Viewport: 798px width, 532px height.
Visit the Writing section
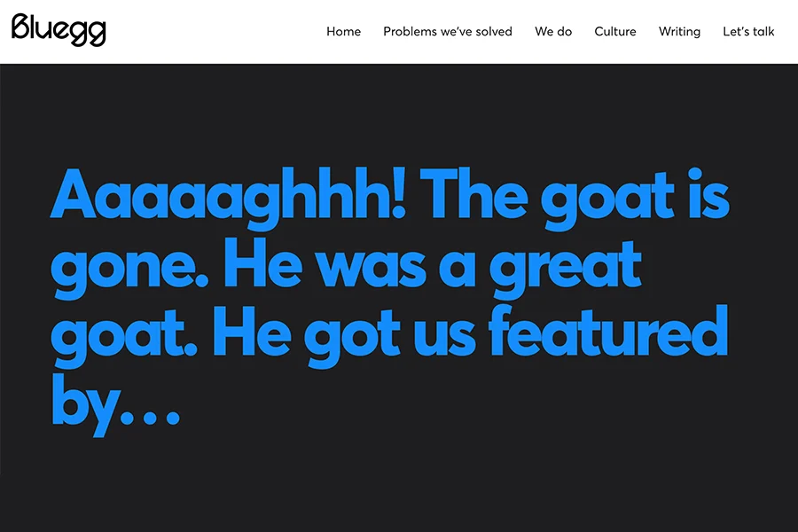(679, 32)
